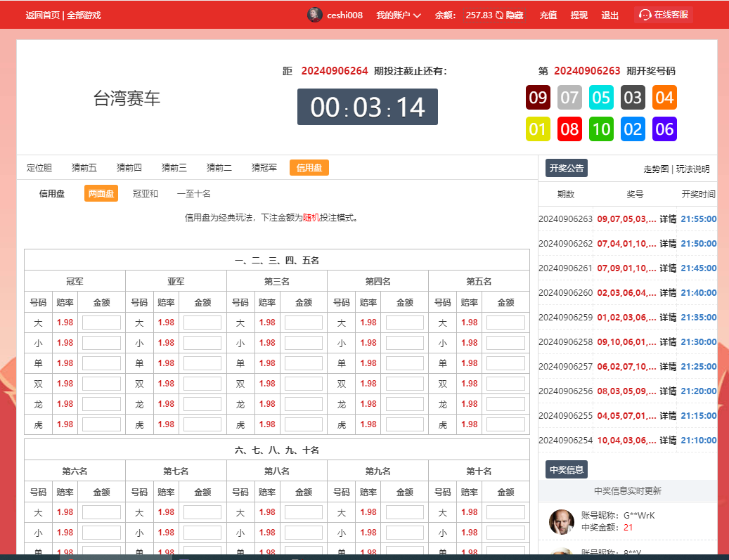729x560 pixels.
Task: Click 第十名 小 amount input field
Action: (x=505, y=533)
